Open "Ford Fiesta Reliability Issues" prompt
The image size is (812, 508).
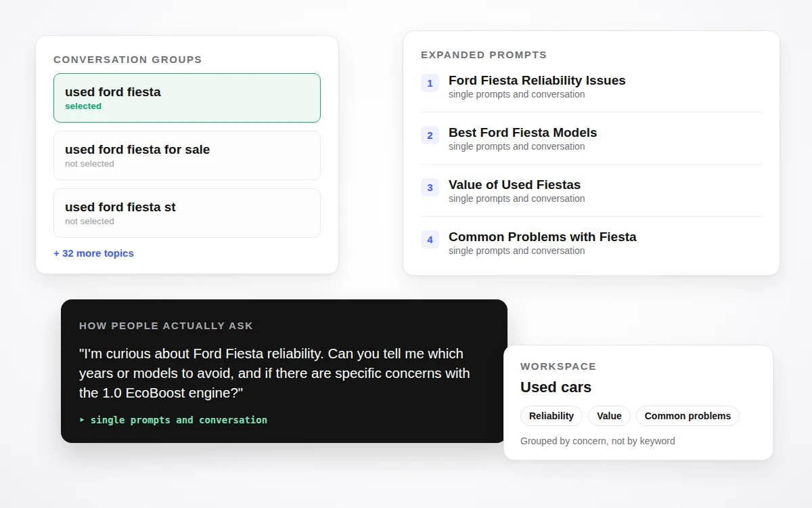point(537,81)
